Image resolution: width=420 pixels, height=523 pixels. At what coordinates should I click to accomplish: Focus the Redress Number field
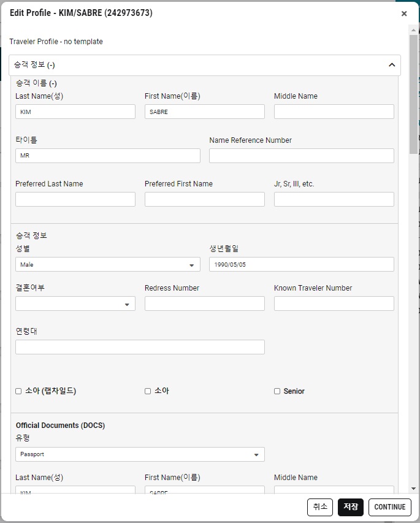205,303
